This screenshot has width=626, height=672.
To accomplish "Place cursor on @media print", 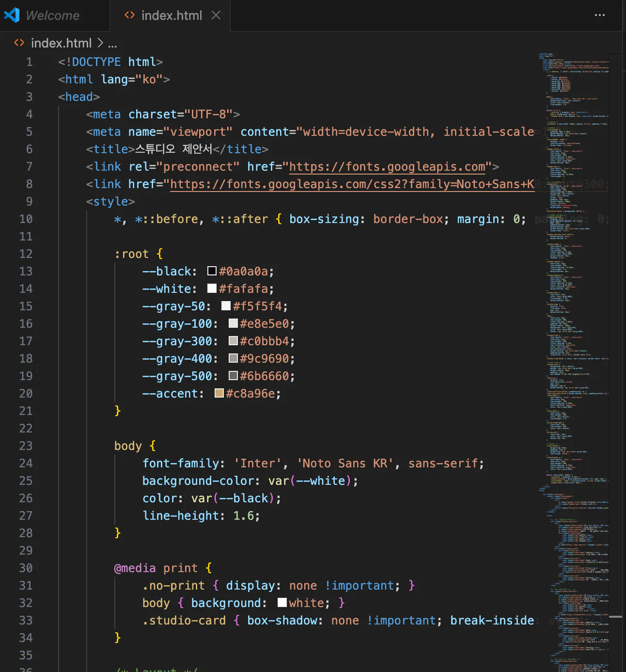I will tap(156, 568).
